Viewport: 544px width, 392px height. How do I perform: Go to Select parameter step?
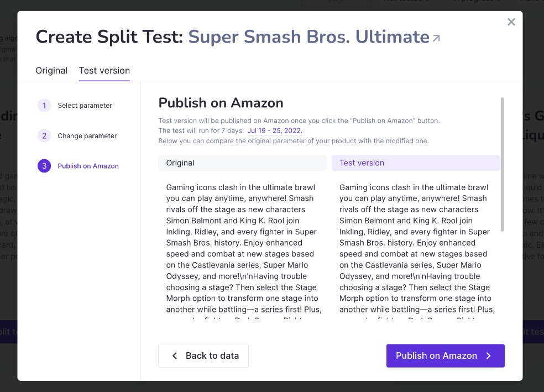(85, 106)
